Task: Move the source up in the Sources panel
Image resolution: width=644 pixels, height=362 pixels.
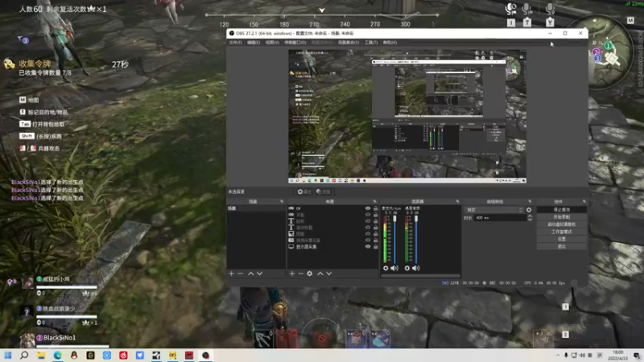Action: click(320, 274)
